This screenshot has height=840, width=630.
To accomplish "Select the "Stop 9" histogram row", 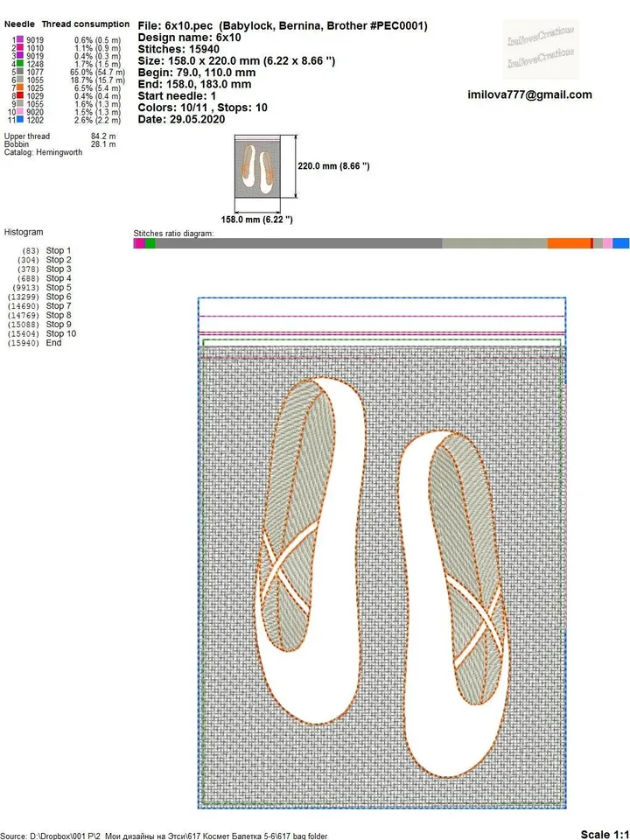I will pos(39,324).
